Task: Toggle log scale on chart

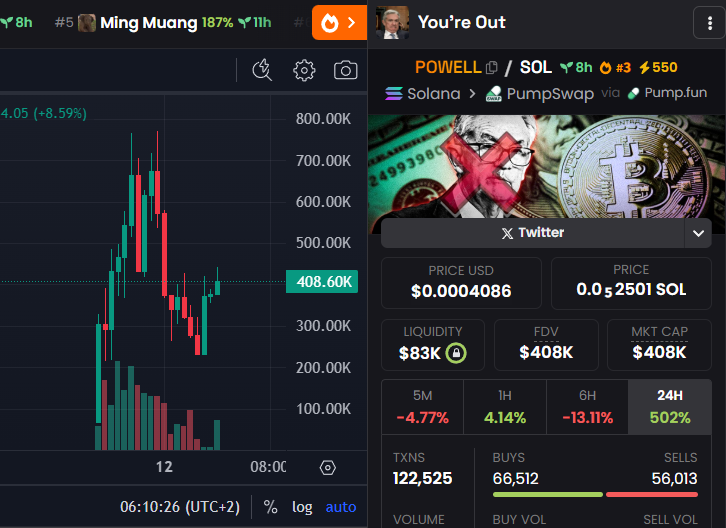Action: [x=302, y=507]
